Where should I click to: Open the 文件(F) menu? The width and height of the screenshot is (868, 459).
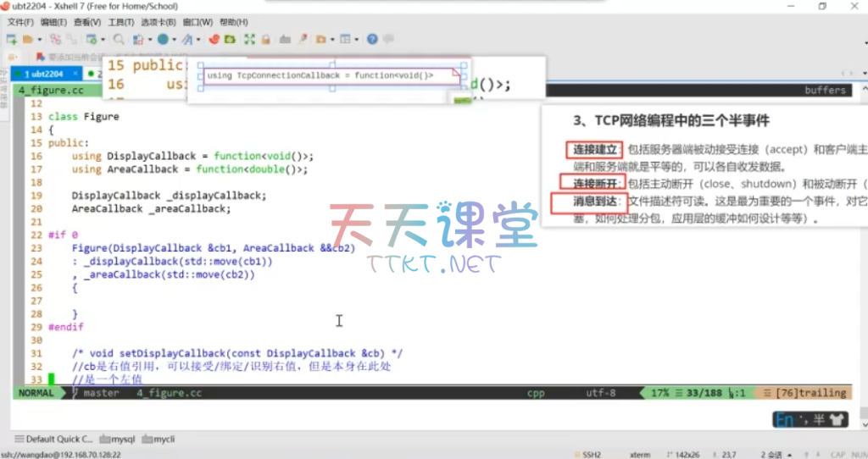(20, 22)
